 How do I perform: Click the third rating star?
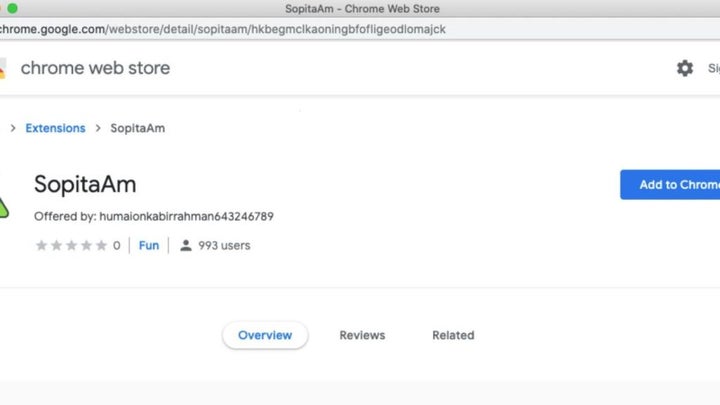[x=71, y=245]
